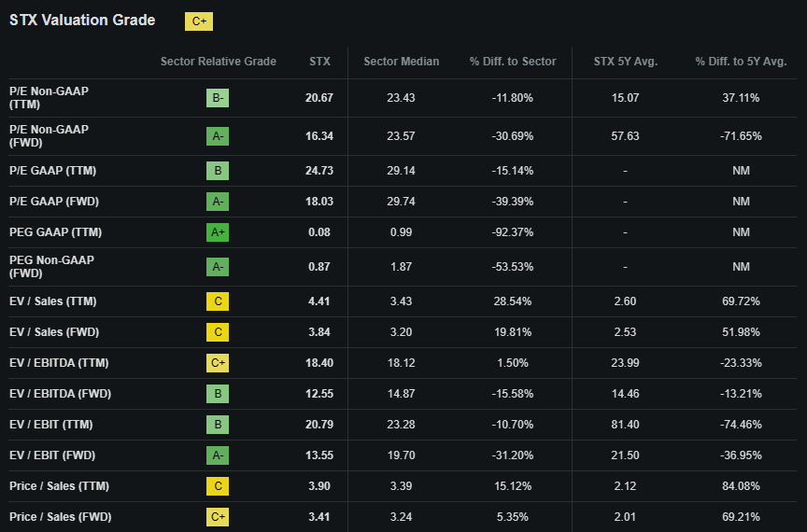The width and height of the screenshot is (807, 532).
Task: Click the C+ overall valuation grade badge
Action: point(198,21)
